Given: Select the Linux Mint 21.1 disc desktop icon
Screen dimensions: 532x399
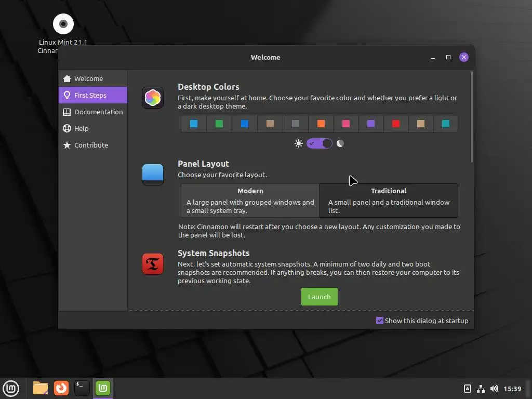Looking at the screenshot, I should pyautogui.click(x=63, y=24).
